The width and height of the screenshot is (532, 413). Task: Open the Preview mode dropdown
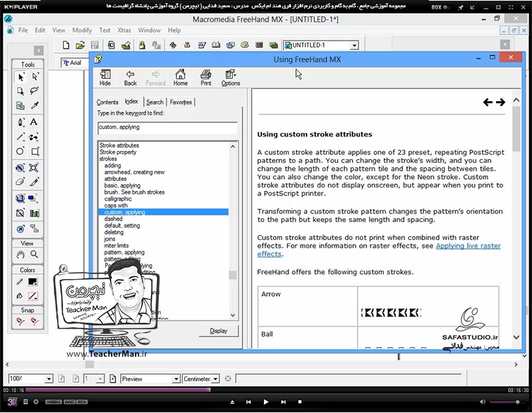click(176, 378)
